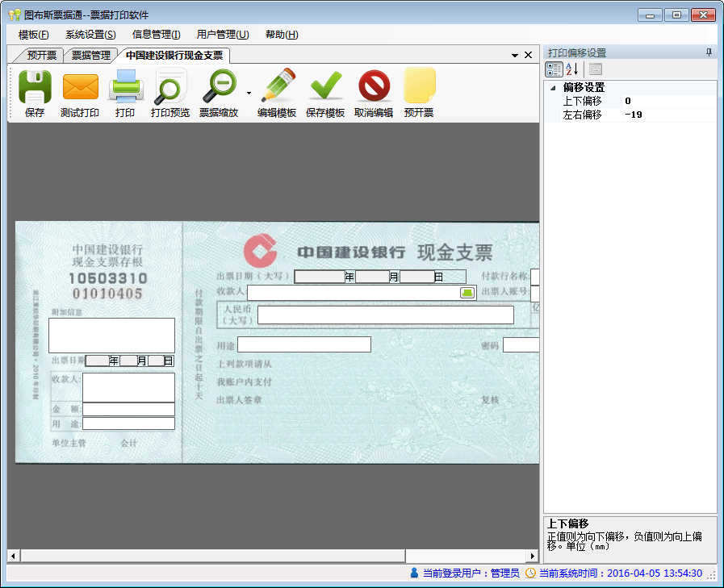
Task: Click the 左右偏移 value field
Action: click(669, 115)
